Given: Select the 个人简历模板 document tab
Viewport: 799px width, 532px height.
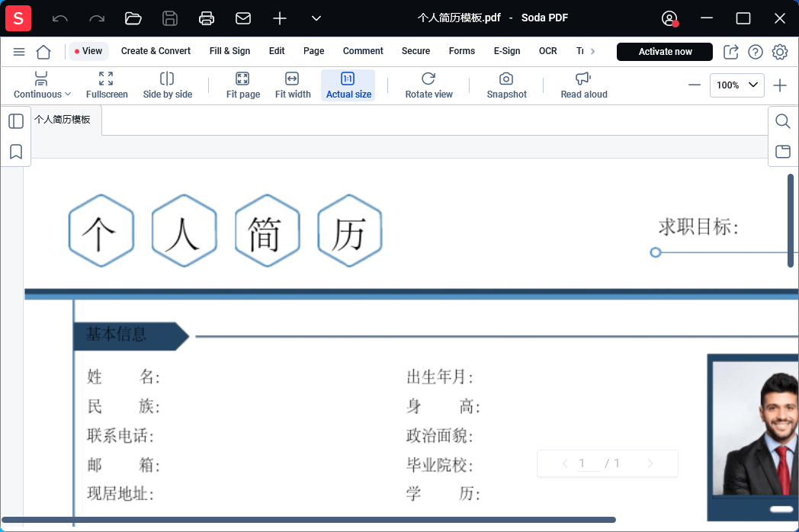Looking at the screenshot, I should [x=63, y=120].
